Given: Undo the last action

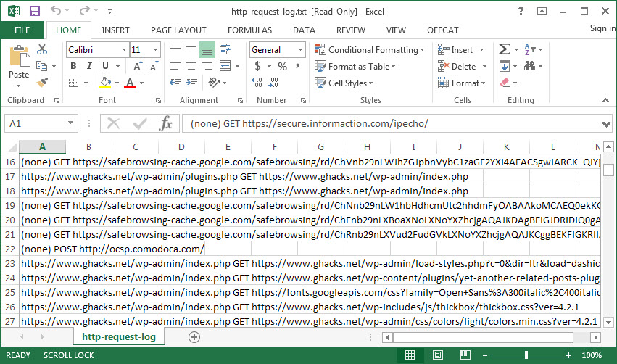Looking at the screenshot, I should [56, 11].
